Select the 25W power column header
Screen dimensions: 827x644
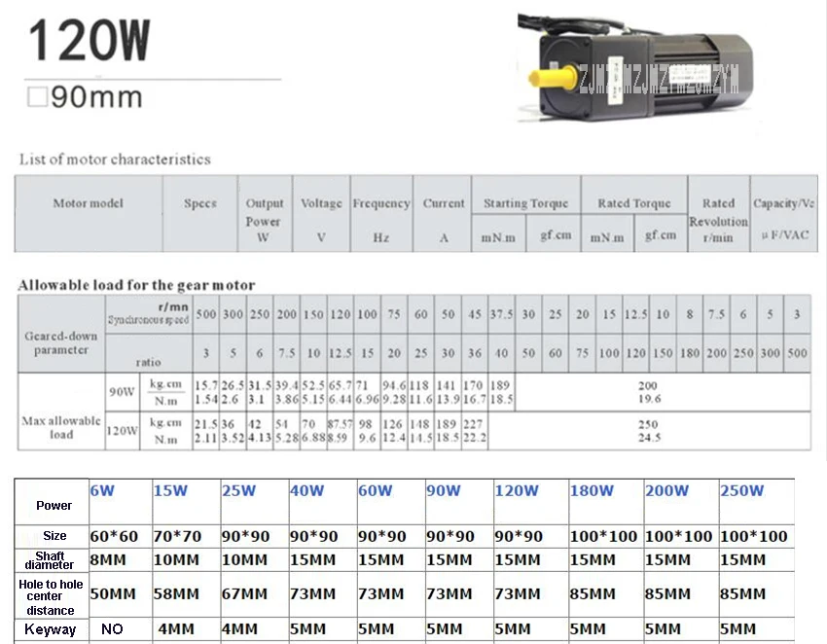238,490
